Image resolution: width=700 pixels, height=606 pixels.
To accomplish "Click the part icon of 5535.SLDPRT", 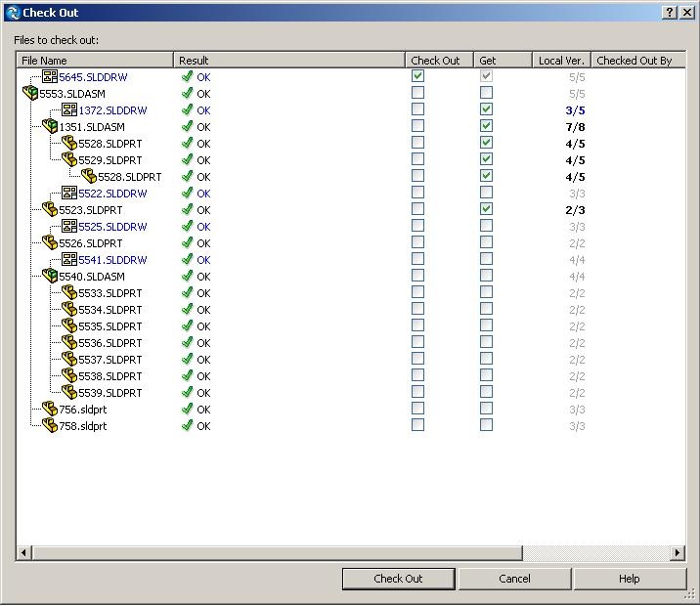I will click(x=69, y=325).
